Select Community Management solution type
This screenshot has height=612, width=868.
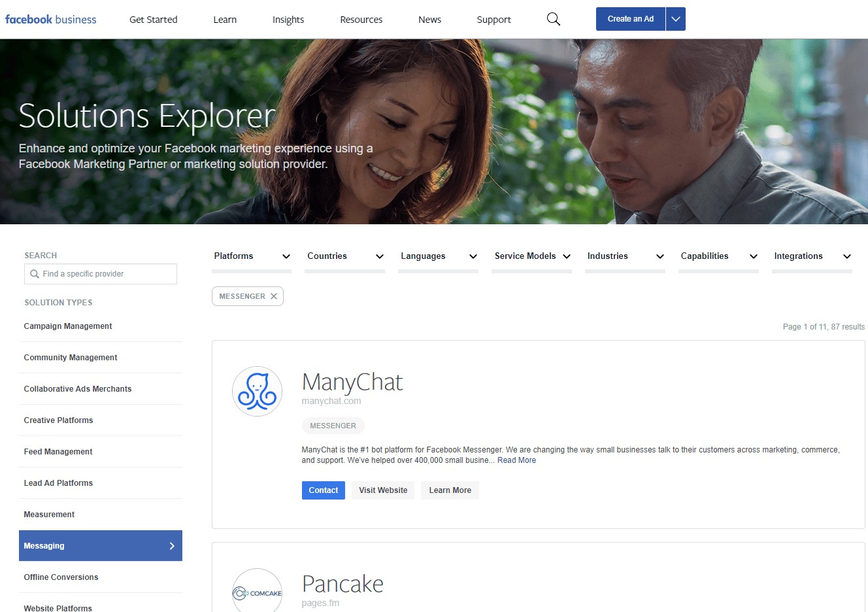101,358
